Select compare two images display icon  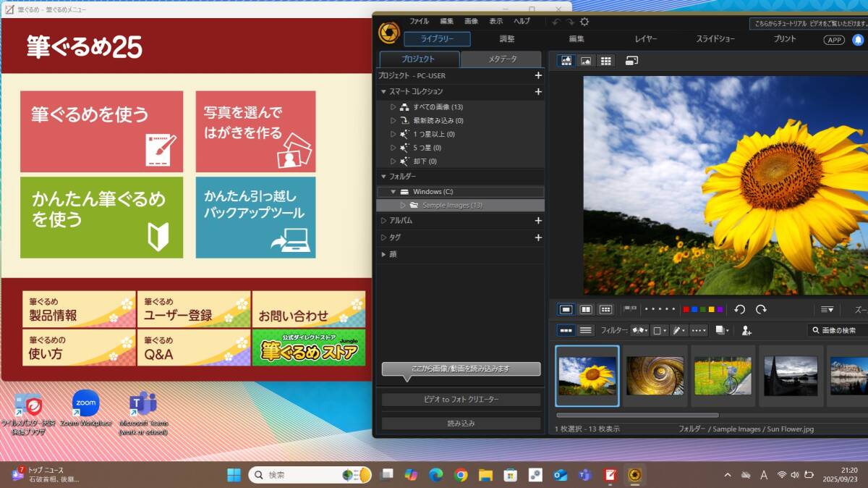point(586,309)
